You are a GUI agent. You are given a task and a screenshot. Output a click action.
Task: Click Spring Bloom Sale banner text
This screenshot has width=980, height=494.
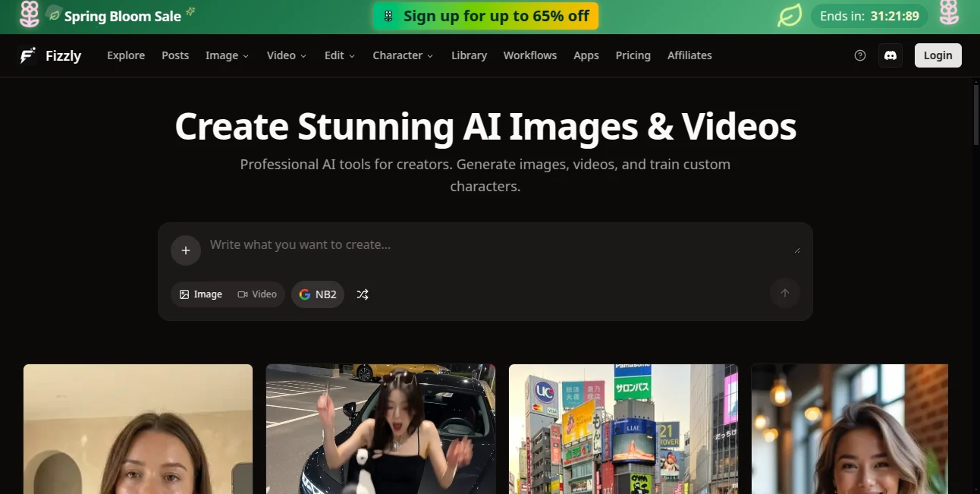coord(123,16)
